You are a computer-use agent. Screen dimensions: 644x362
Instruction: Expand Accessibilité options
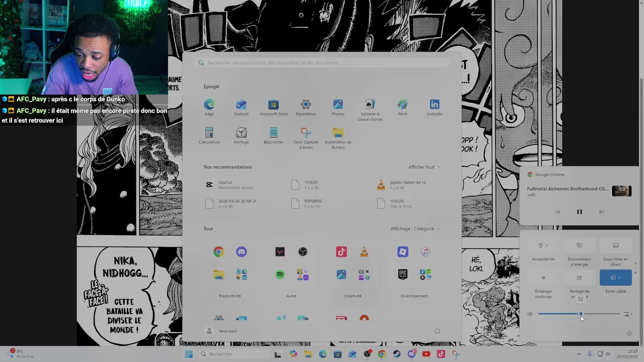543,245
